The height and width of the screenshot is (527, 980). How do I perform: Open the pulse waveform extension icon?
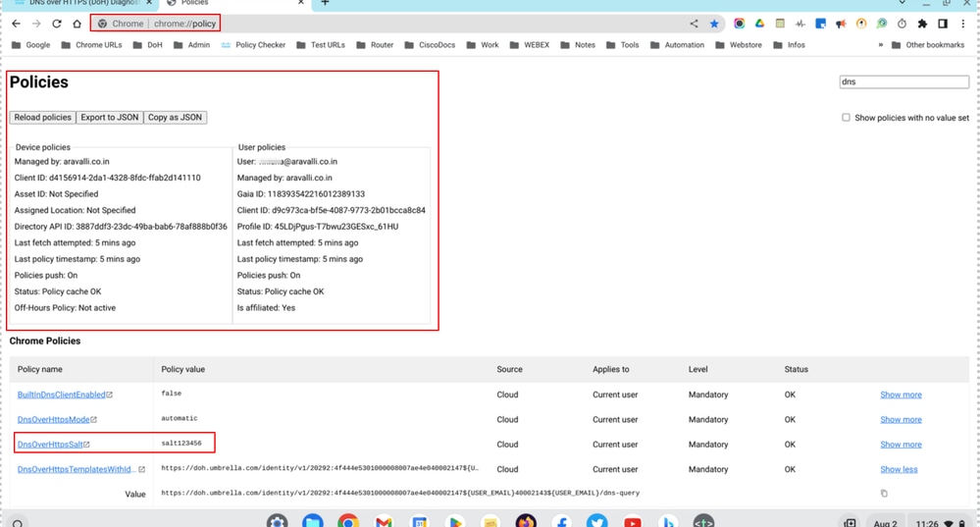click(x=800, y=24)
